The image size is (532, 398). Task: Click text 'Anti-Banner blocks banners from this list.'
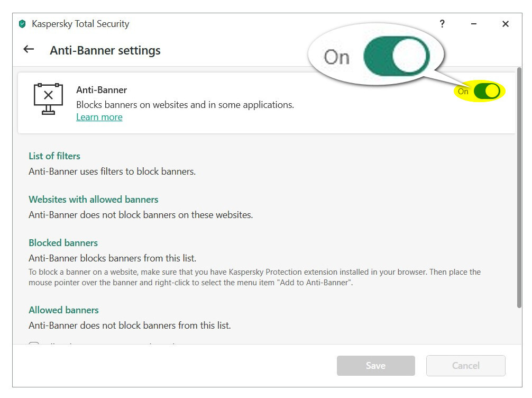112,258
